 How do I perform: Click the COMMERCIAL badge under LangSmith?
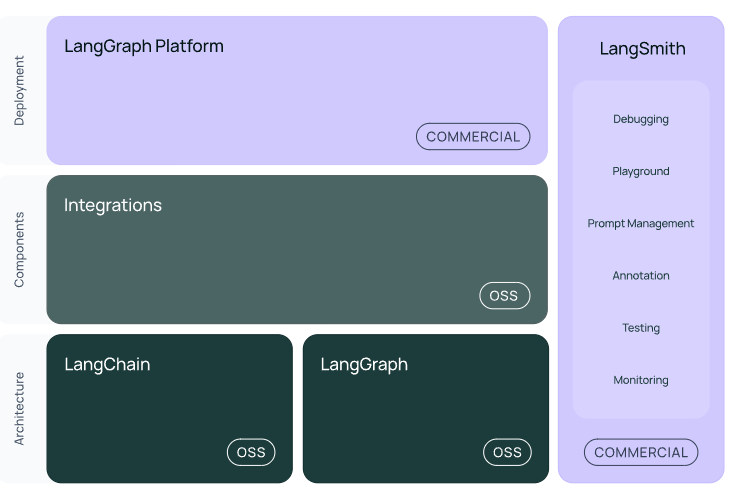pos(641,452)
